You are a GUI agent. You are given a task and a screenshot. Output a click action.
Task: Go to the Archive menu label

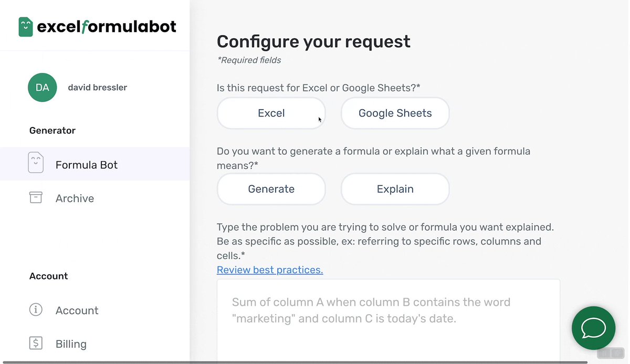click(x=75, y=198)
